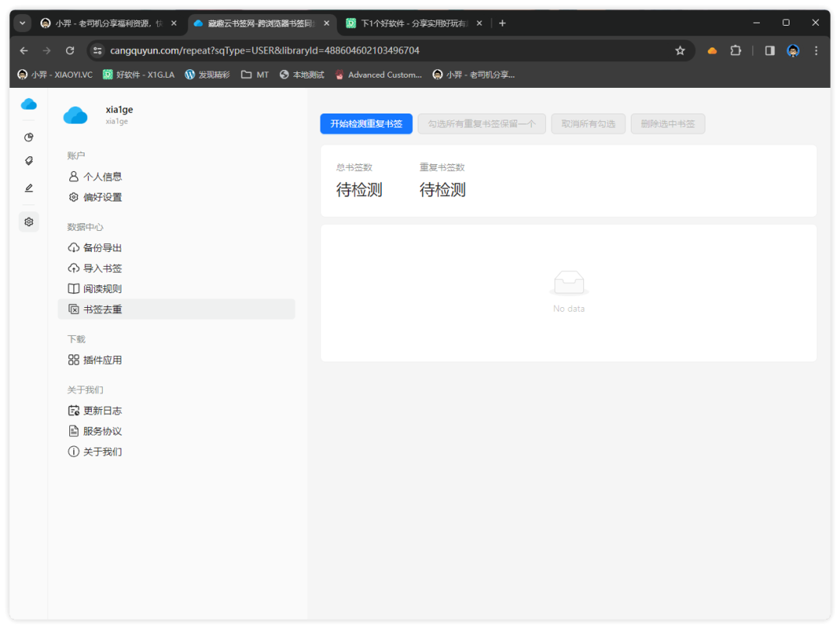840x629 pixels.
Task: Expand the tab search dropdown arrow
Action: (22, 23)
